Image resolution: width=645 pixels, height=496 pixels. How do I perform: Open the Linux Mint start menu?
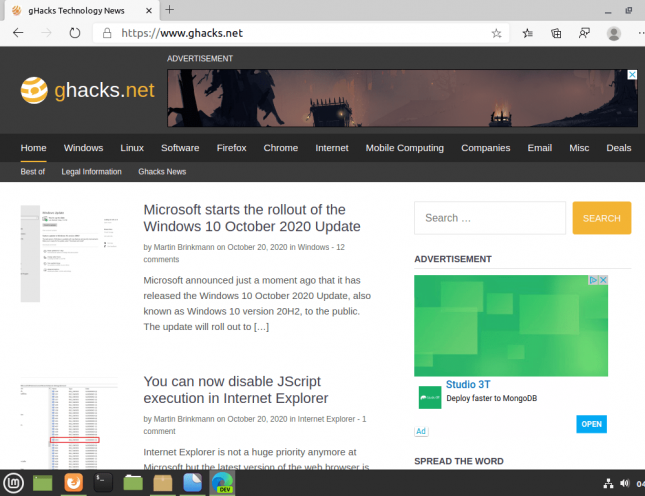[14, 482]
